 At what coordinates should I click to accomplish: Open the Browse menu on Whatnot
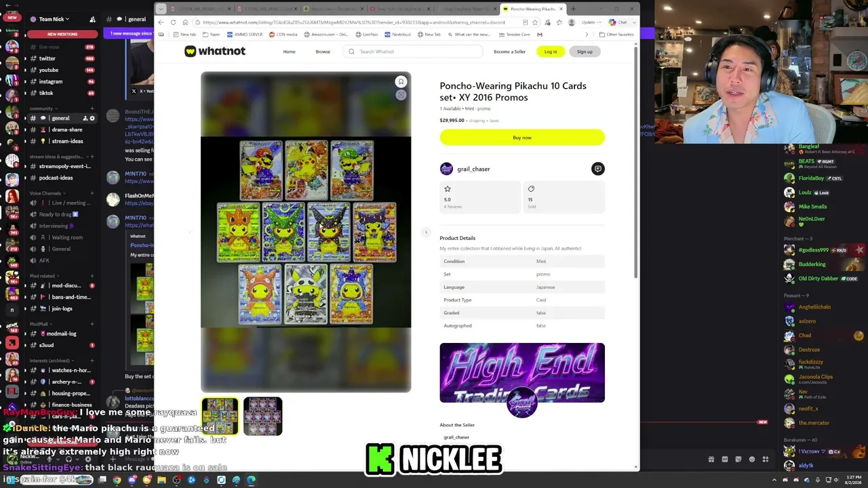[x=323, y=52]
